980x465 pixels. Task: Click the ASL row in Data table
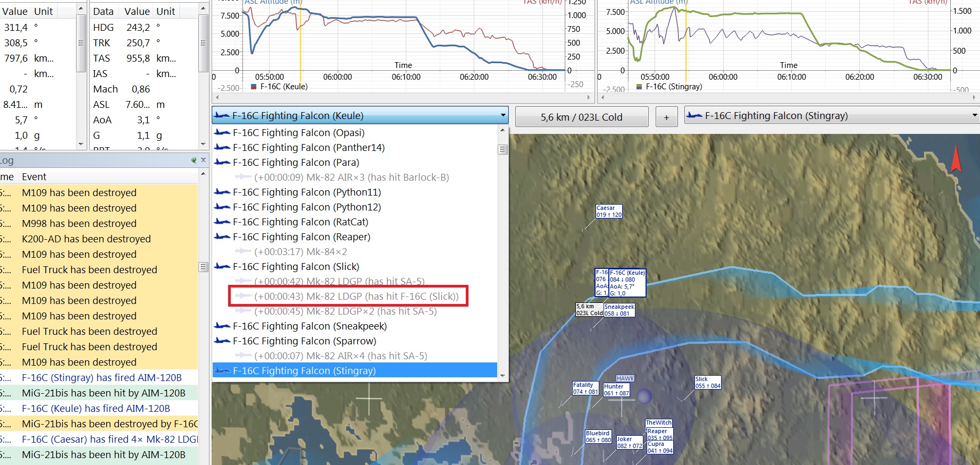tap(144, 105)
